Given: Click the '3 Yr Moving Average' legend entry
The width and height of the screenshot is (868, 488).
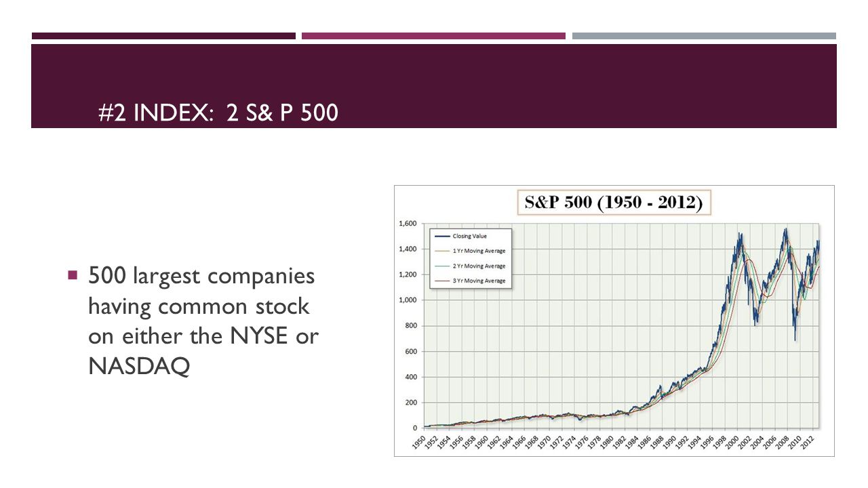Looking at the screenshot, I should (x=470, y=281).
